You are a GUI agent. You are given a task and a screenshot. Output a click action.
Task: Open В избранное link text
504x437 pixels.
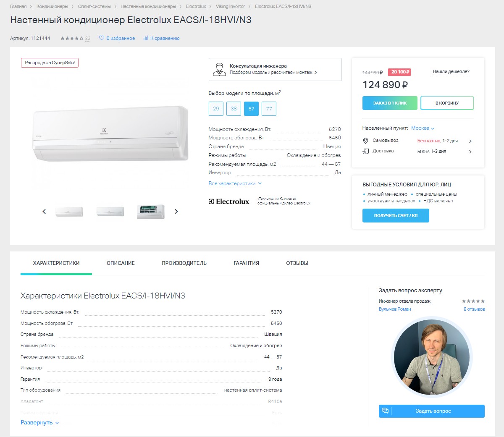(121, 38)
